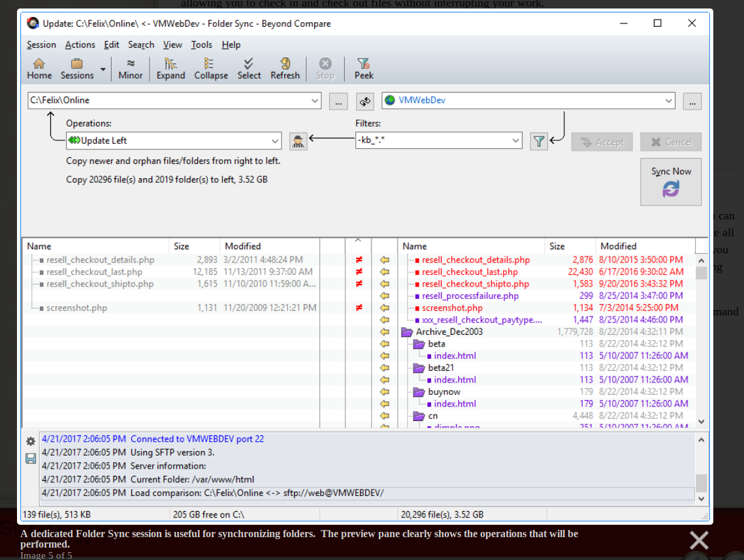Image resolution: width=744 pixels, height=560 pixels.
Task: Save log with floppy disk icon
Action: point(31,459)
